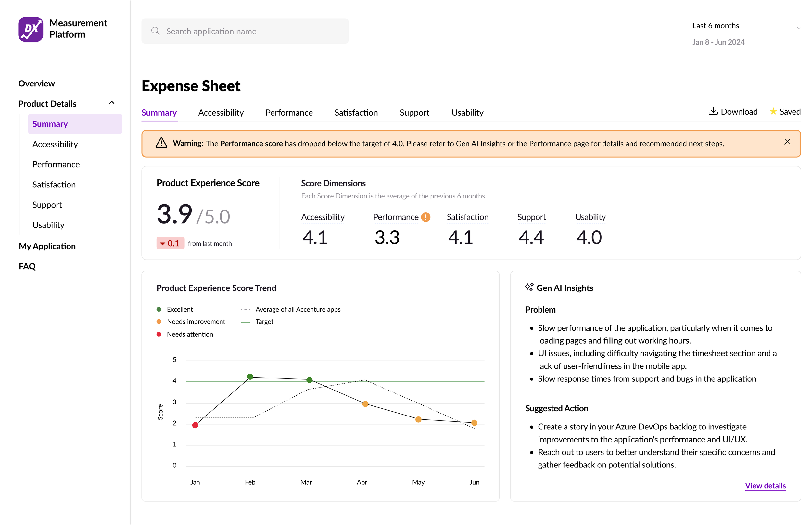Screen dimensions: 812x525
Task: Click the Needs improvement legend swatch
Action: pyautogui.click(x=159, y=322)
